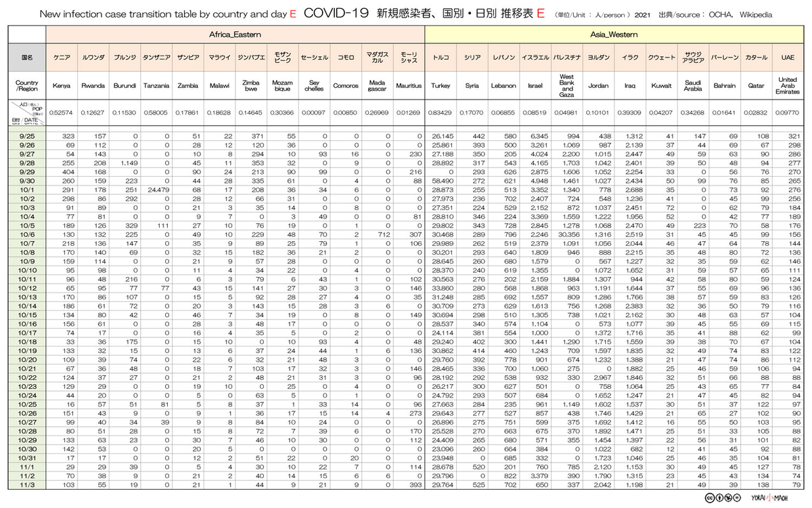Select the Asia_Western group header

(614, 33)
